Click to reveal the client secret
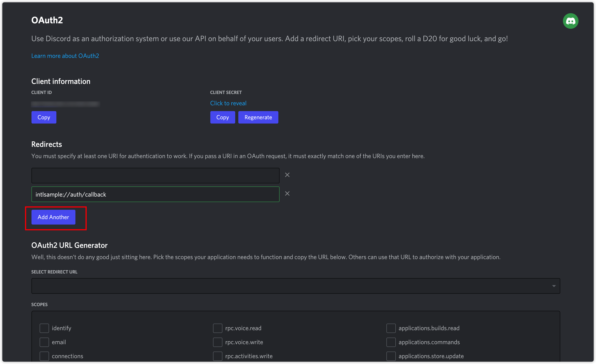Image resolution: width=596 pixels, height=364 pixels. pos(228,103)
